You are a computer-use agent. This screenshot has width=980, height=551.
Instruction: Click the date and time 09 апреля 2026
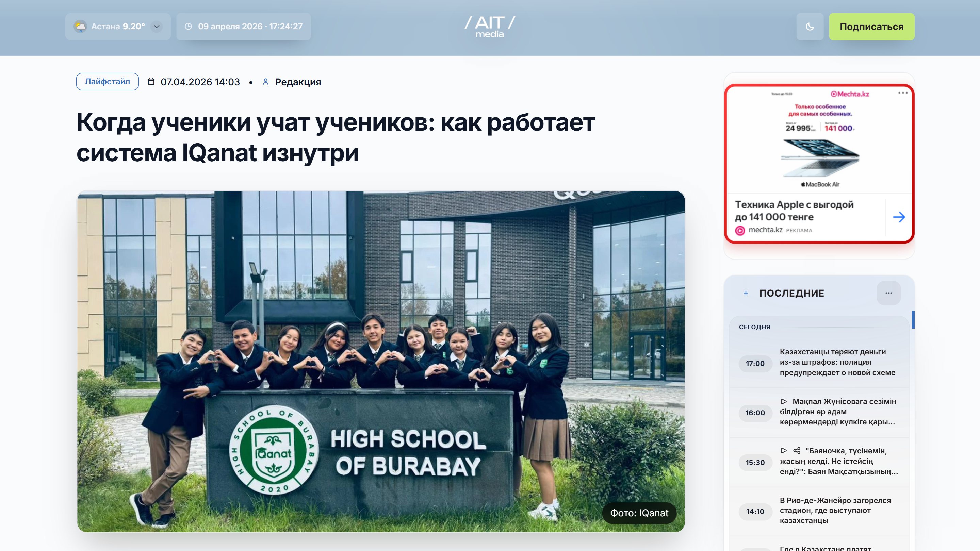pyautogui.click(x=250, y=26)
